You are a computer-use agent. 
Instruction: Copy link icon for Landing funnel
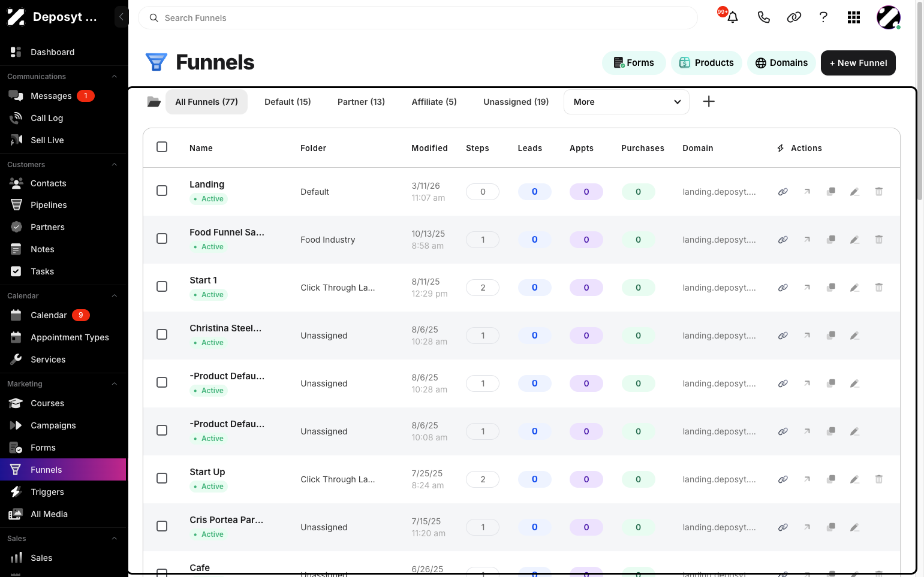782,192
